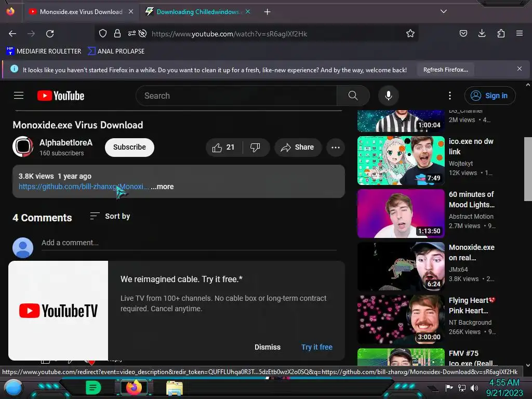This screenshot has width=532, height=399.
Task: Click the YouTube search magnifier button
Action: click(353, 96)
